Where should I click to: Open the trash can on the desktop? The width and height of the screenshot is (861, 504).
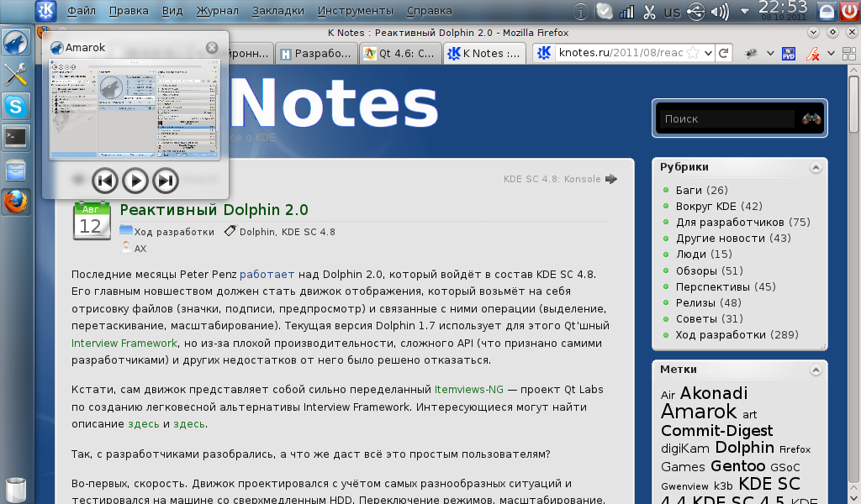coord(16,489)
